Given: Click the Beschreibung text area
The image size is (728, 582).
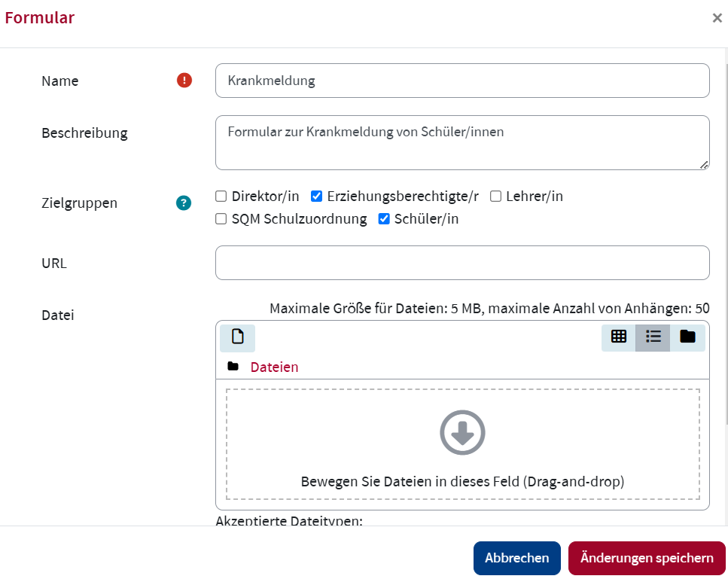Looking at the screenshot, I should [x=462, y=142].
